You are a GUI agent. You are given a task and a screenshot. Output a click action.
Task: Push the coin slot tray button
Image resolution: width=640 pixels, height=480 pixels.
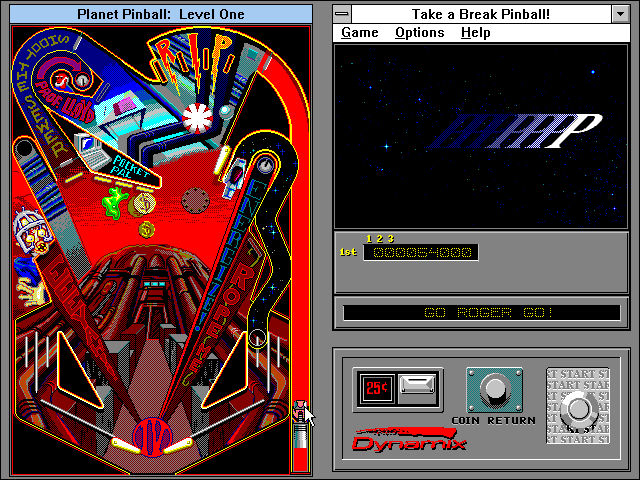(417, 386)
